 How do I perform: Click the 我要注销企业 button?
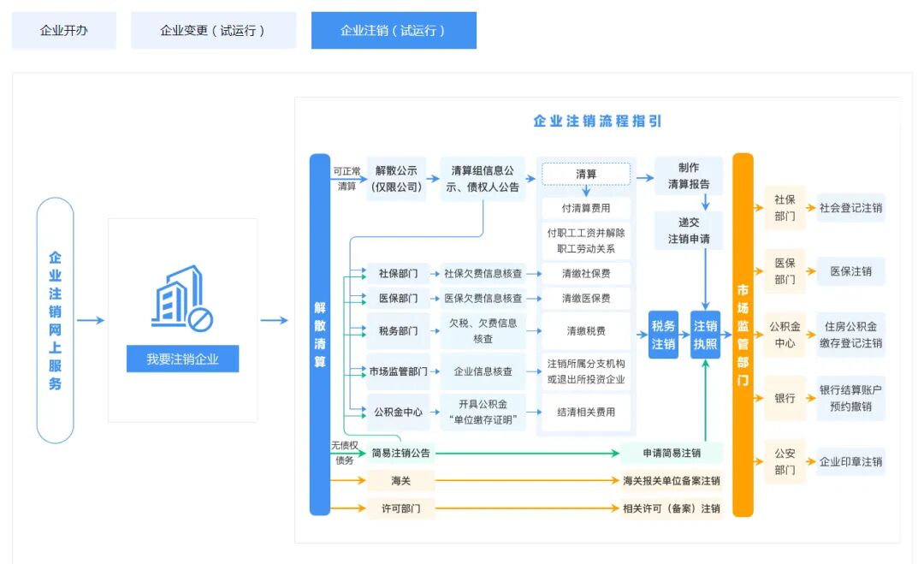coord(182,359)
